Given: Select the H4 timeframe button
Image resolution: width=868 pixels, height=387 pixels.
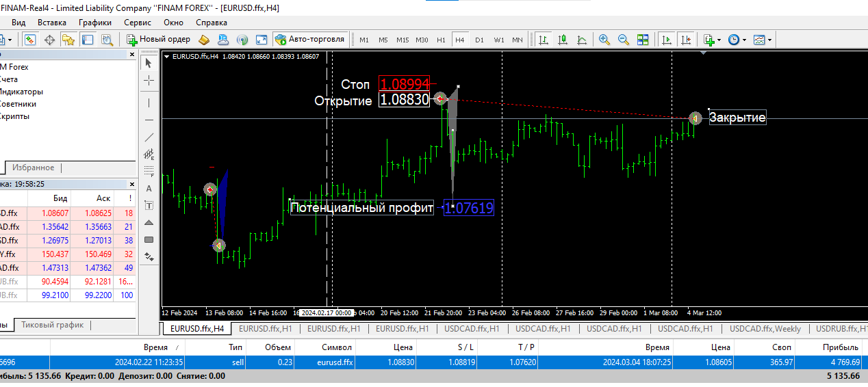Looking at the screenshot, I should (459, 40).
